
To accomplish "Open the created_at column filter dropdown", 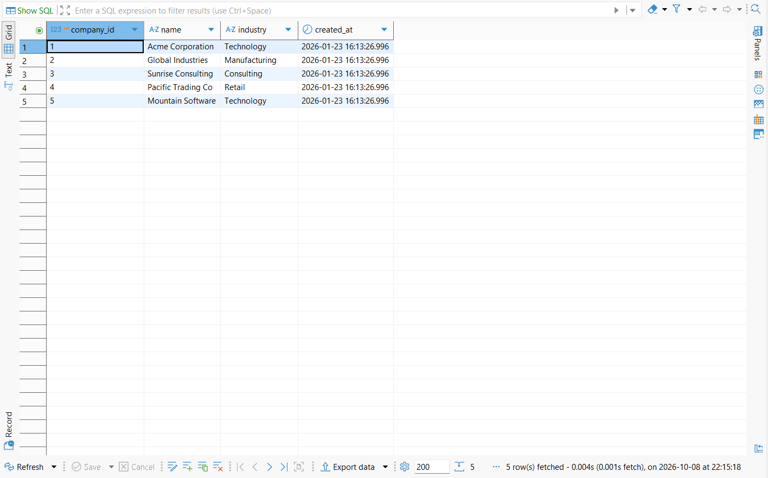I will (384, 30).
